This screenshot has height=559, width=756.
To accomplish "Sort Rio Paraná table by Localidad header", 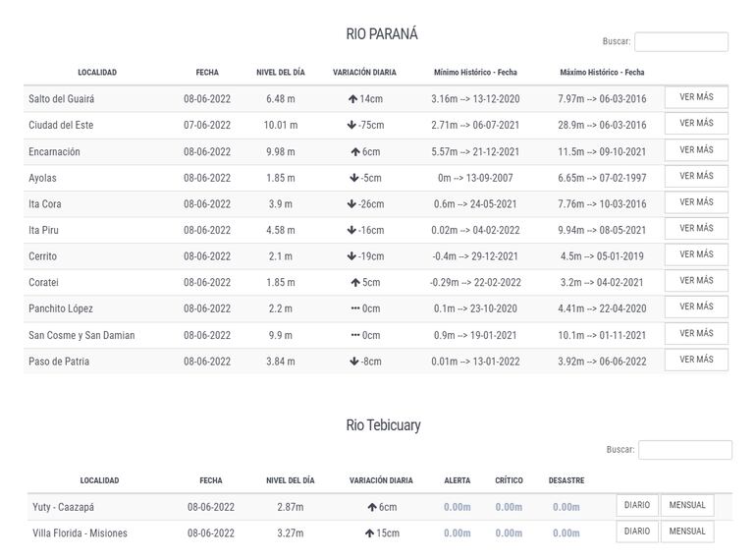I will (97, 73).
